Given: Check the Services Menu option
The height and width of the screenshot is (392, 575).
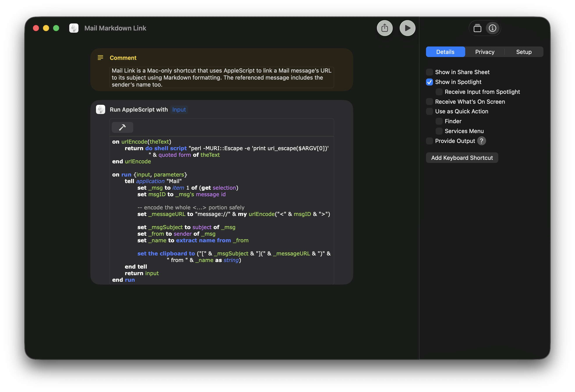Looking at the screenshot, I should (439, 131).
